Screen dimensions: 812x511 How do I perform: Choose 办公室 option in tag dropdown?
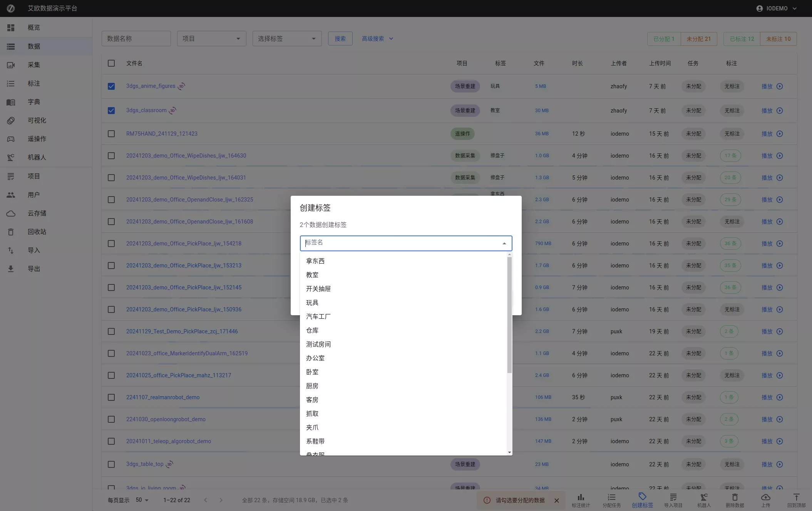click(x=315, y=358)
